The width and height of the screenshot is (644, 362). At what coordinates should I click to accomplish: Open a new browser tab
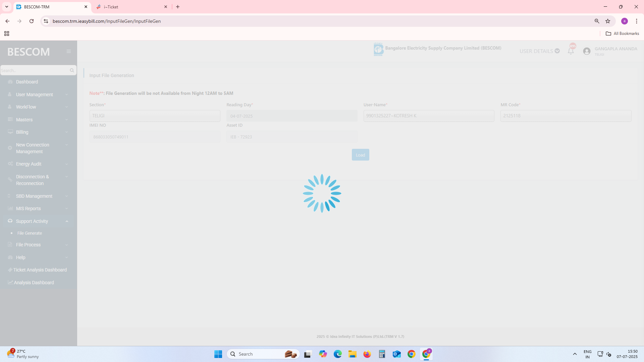[178, 7]
